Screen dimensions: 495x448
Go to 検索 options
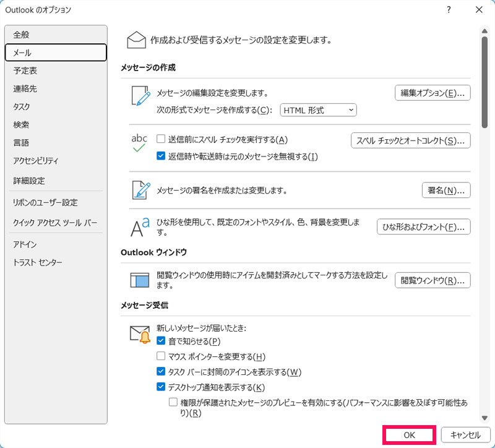pyautogui.click(x=56, y=124)
